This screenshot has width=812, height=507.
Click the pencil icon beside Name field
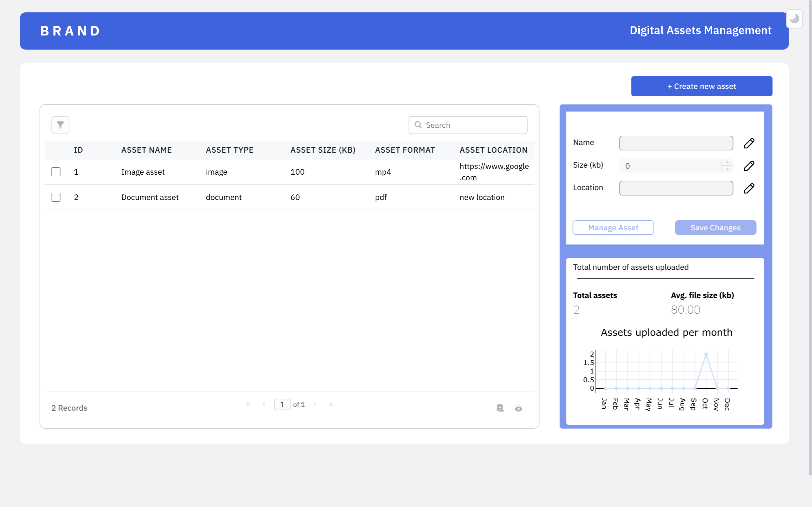coord(749,143)
